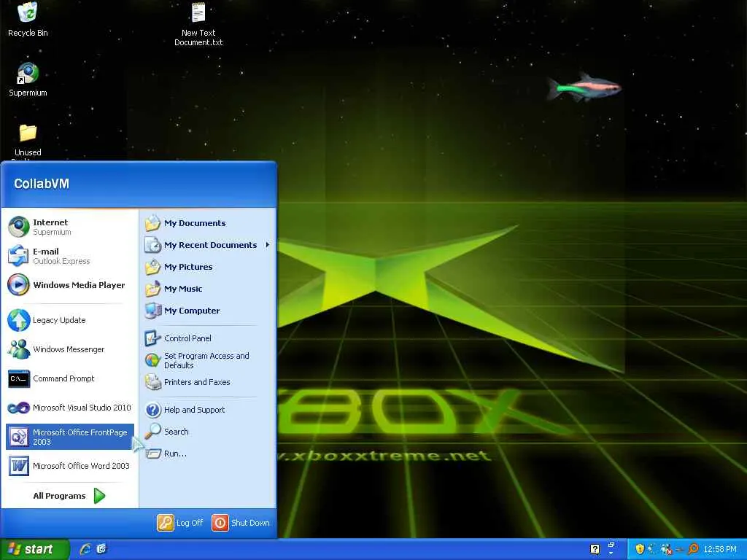This screenshot has height=560, width=747.
Task: Select the Supermium desktop shortcut
Action: tap(28, 79)
